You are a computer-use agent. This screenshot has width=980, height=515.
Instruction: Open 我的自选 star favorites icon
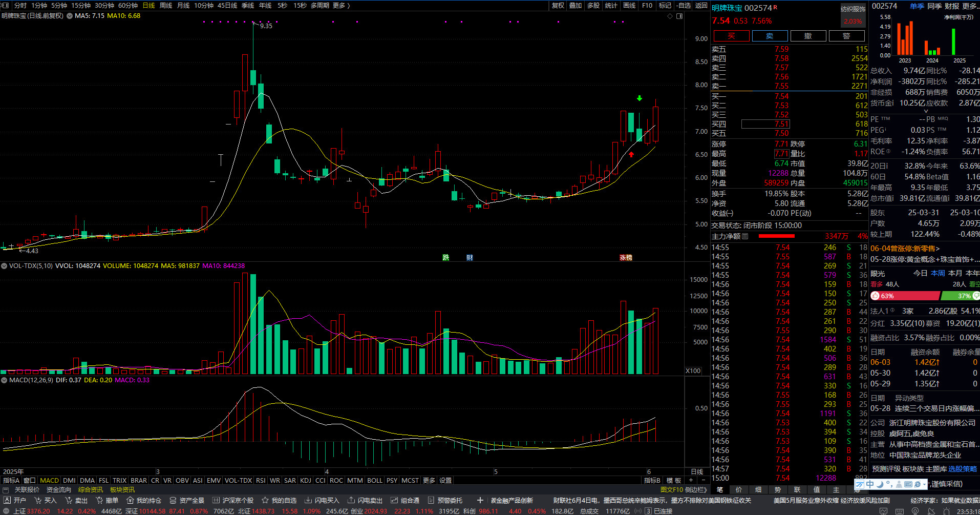(x=265, y=500)
